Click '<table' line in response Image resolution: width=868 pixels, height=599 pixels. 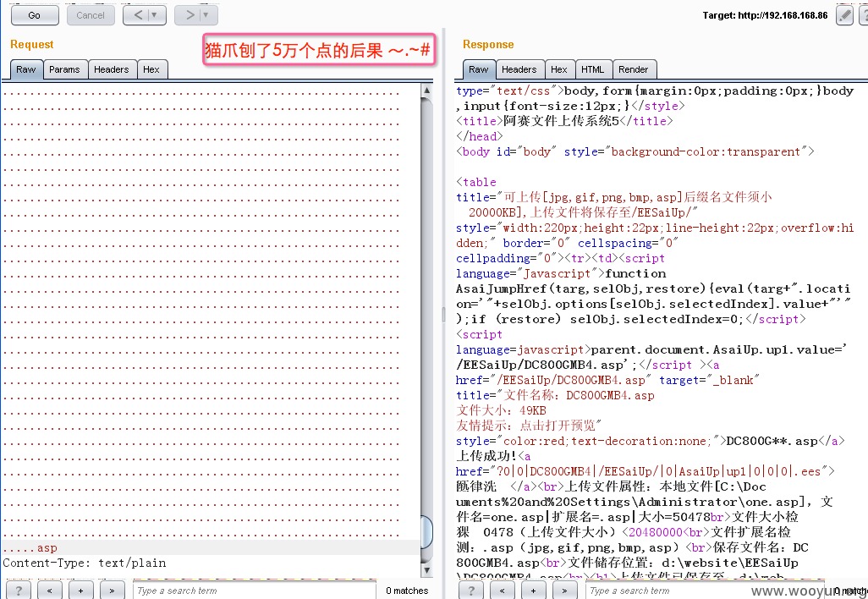(476, 182)
